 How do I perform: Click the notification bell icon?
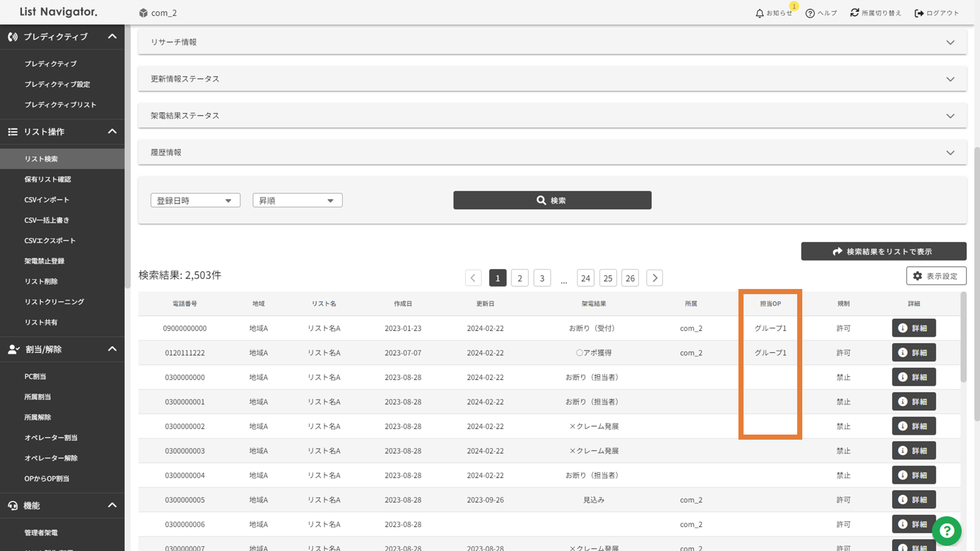(759, 13)
